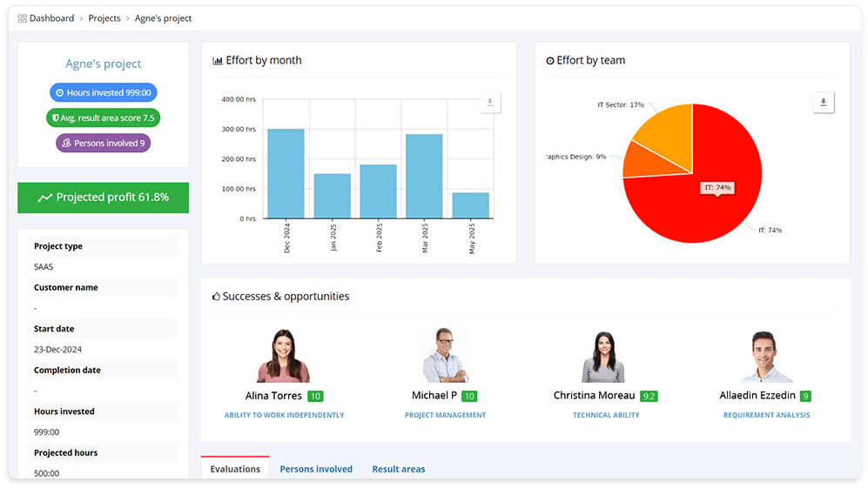
Task: Open the Result areas tab
Action: pyautogui.click(x=399, y=469)
